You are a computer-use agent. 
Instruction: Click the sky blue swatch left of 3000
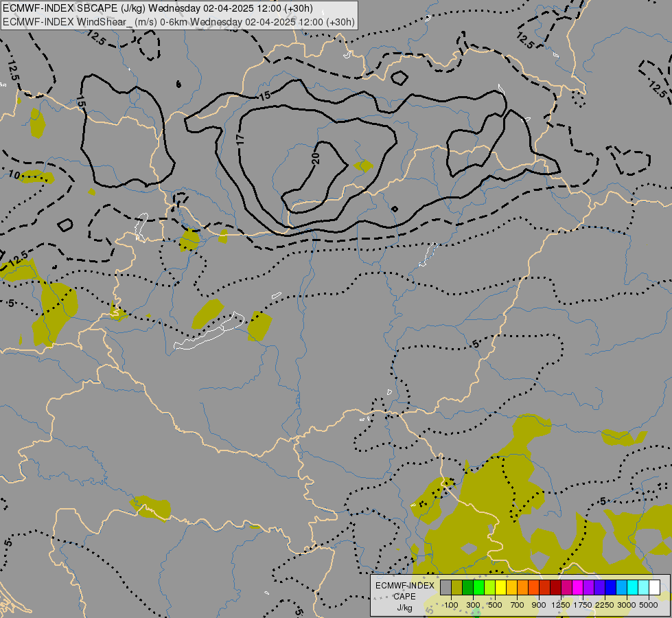pos(621,588)
